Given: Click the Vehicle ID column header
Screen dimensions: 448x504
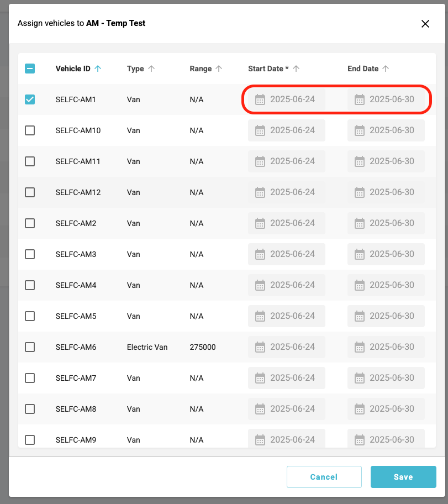Looking at the screenshot, I should point(73,69).
